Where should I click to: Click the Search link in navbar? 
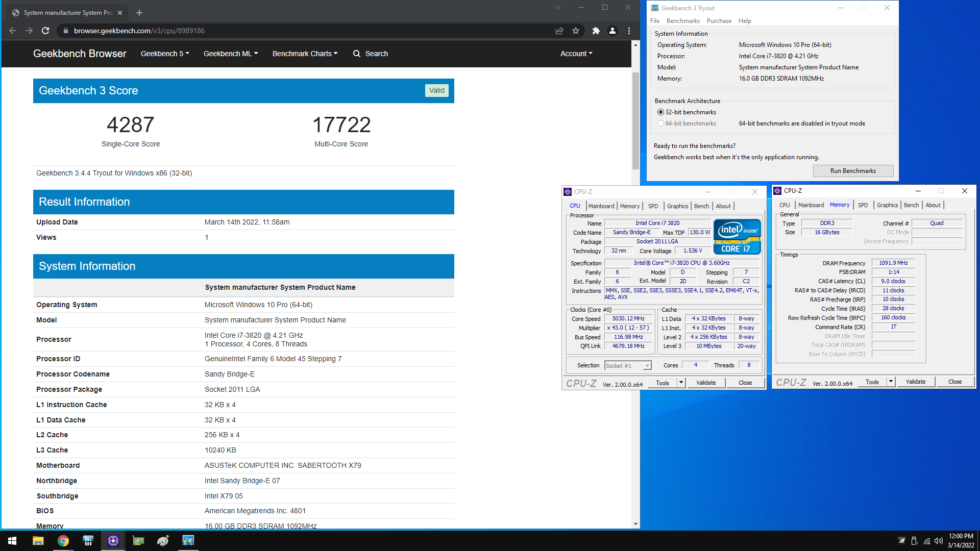[x=376, y=54]
